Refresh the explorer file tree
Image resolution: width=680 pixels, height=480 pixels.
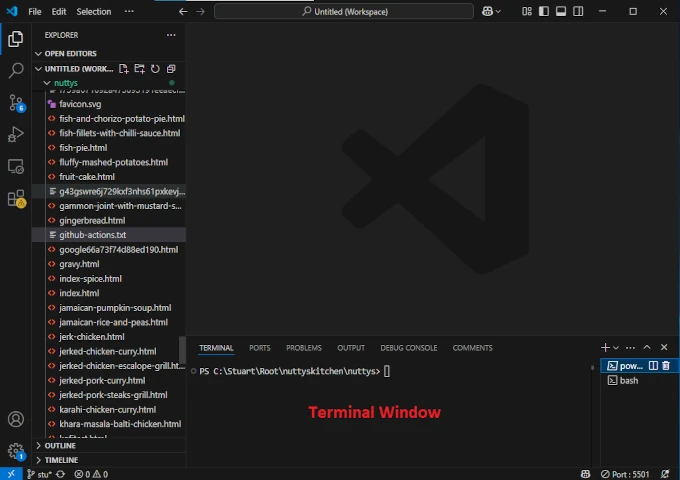(x=155, y=69)
